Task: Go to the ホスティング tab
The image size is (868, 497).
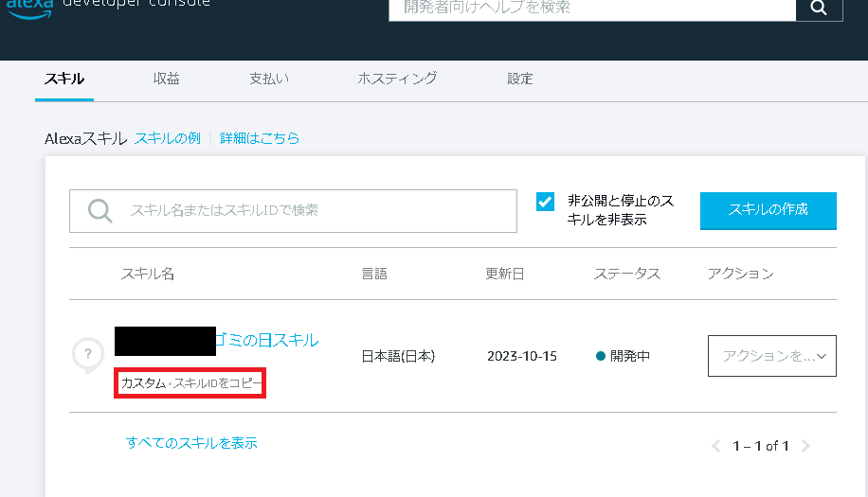Action: 397,80
